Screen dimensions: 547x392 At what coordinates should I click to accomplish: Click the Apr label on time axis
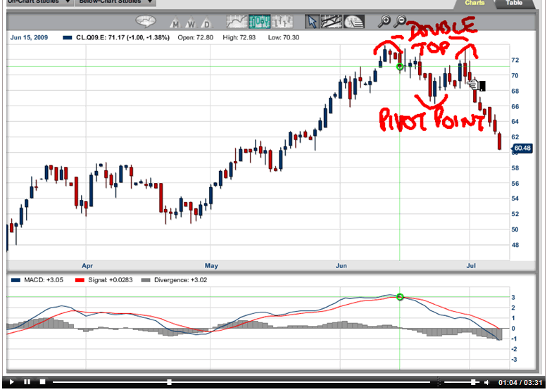click(x=87, y=266)
